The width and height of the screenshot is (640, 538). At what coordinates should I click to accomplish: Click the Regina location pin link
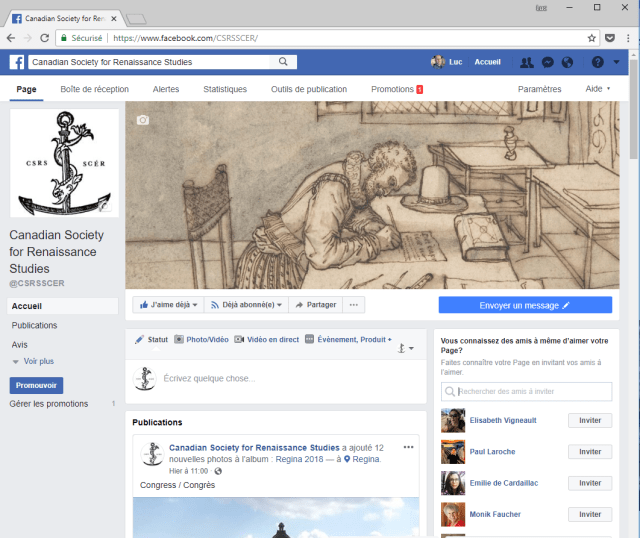click(x=362, y=459)
